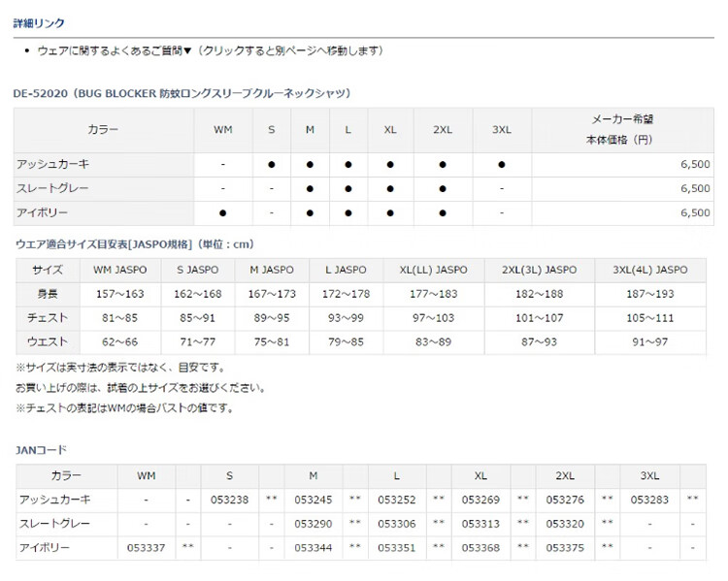
Task: Click the ウエア適合サイズ目安表 heading
Action: [135, 244]
